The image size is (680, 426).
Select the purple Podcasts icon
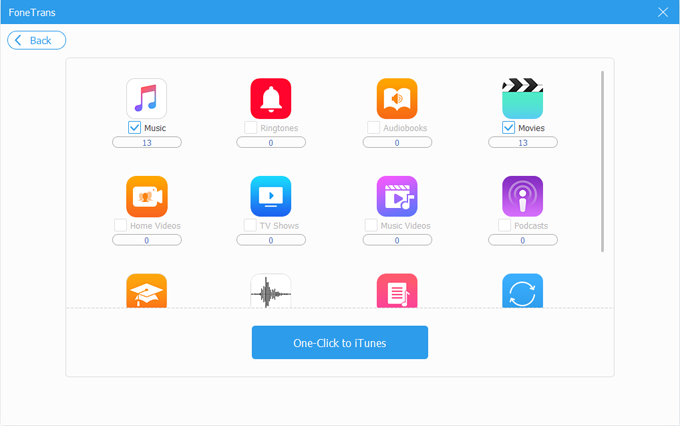[522, 196]
